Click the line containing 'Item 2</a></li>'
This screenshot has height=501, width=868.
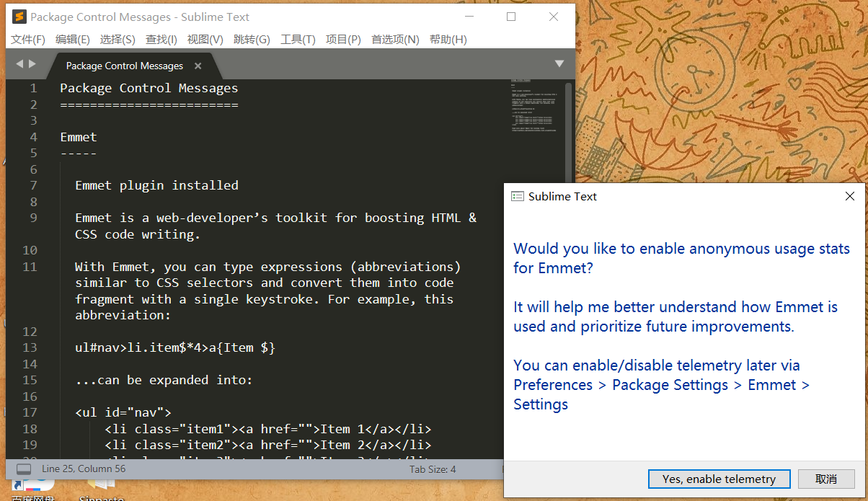coord(268,445)
